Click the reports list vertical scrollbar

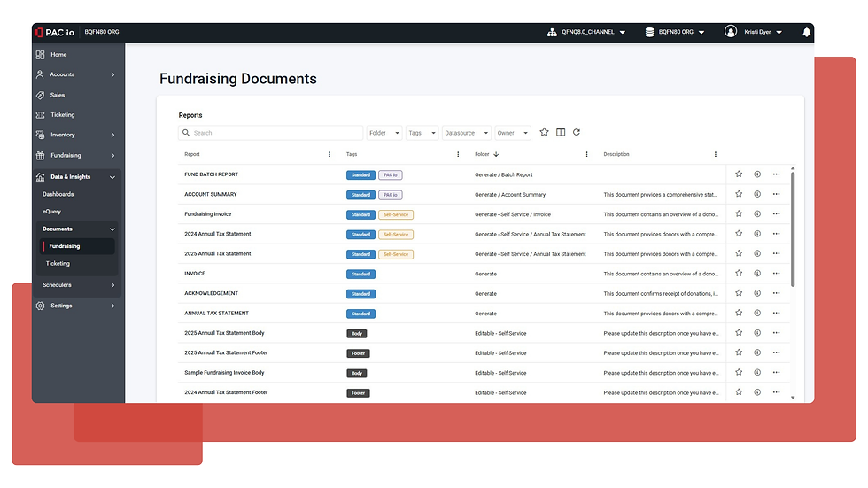pos(793,229)
